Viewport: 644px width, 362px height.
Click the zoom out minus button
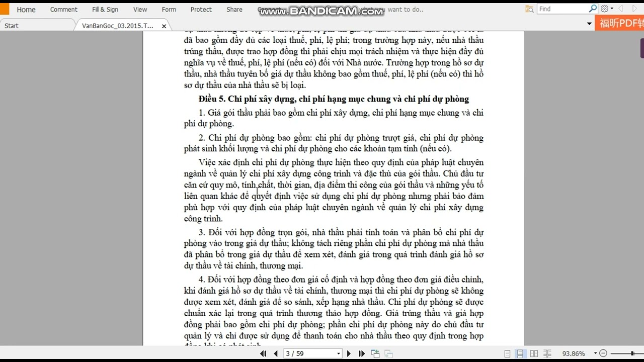coord(603,353)
